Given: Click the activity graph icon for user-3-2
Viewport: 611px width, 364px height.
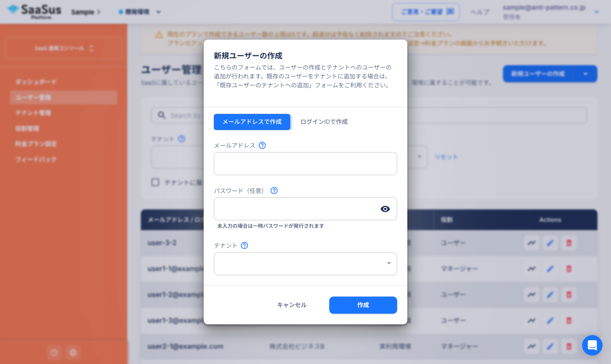Looking at the screenshot, I should coord(531,243).
